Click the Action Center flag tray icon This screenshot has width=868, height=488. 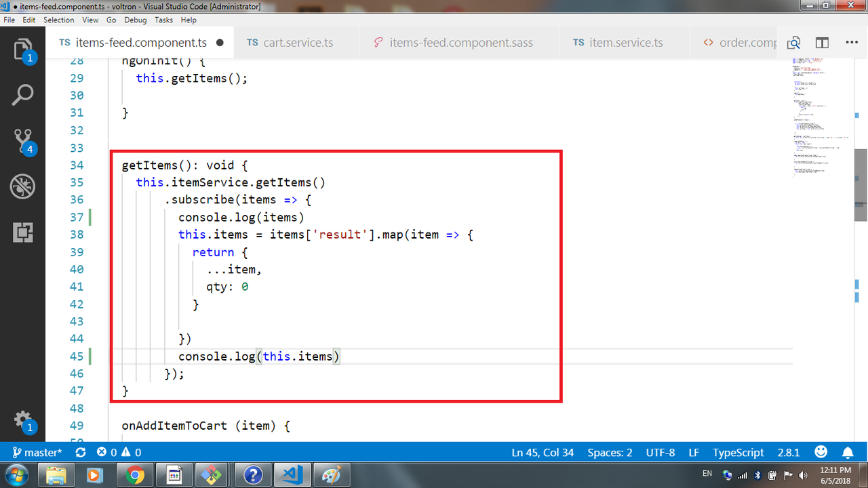[787, 475]
